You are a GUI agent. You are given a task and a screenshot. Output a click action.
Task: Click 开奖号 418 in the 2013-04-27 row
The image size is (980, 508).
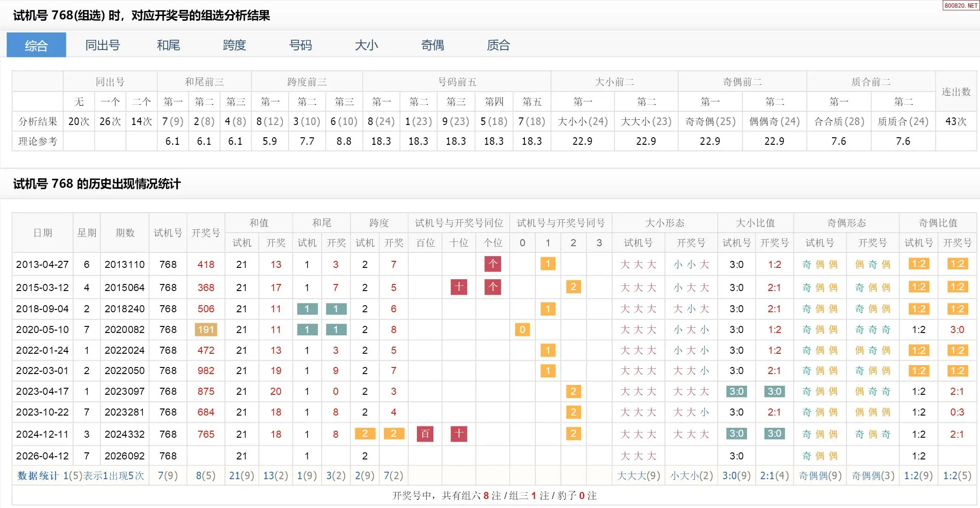point(206,265)
